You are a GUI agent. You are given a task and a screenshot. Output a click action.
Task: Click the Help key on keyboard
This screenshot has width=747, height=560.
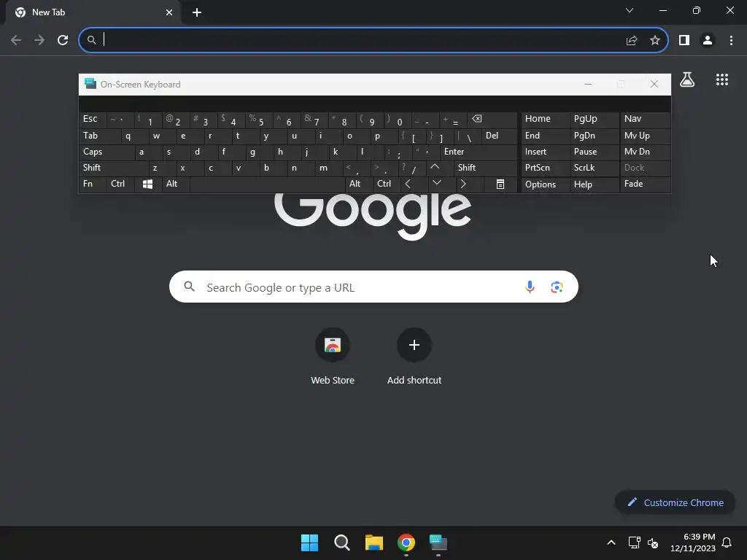[595, 184]
